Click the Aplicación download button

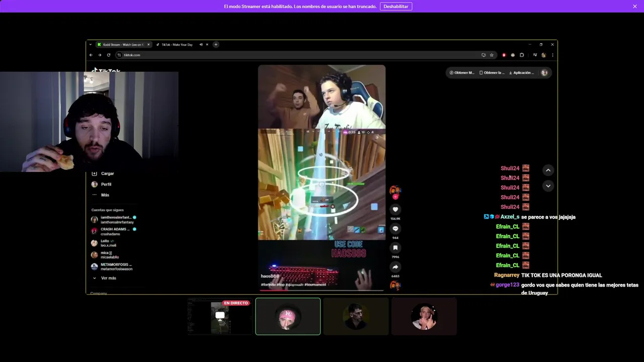(x=521, y=73)
